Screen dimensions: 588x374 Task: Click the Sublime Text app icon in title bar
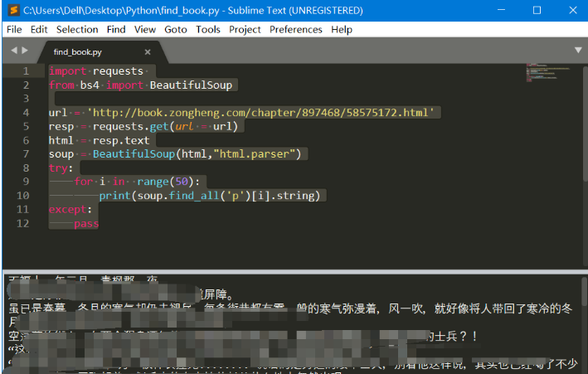[12, 10]
